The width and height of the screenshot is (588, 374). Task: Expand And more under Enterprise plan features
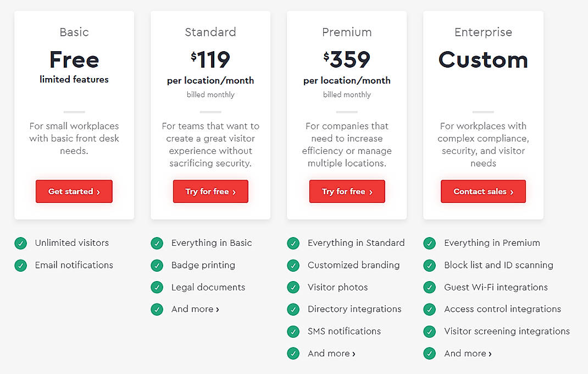468,353
